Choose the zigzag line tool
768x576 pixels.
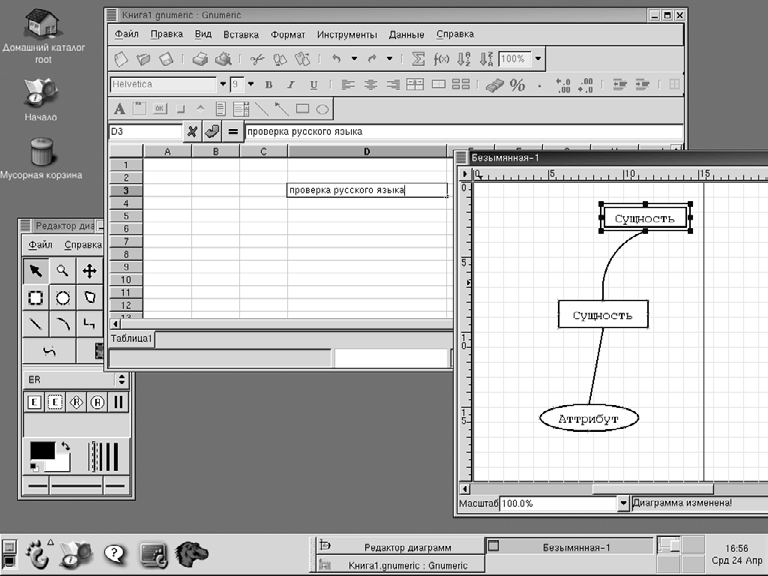pyautogui.click(x=90, y=323)
